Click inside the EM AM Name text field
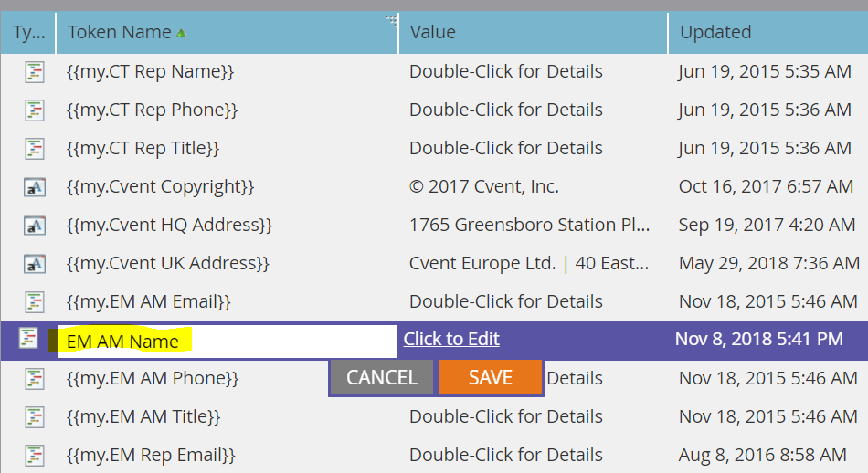This screenshot has height=473, width=868. pos(227,341)
